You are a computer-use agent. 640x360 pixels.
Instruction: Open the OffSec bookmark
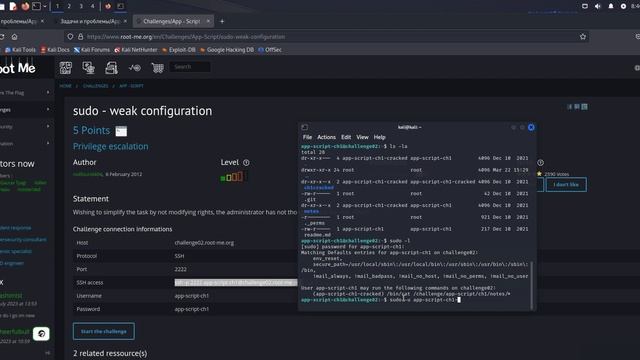(270, 50)
